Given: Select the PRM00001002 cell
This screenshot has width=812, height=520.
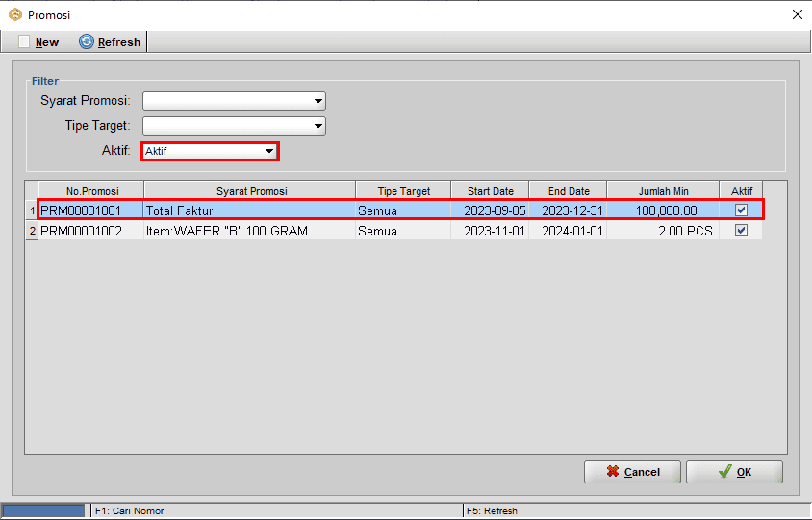Looking at the screenshot, I should 91,231.
